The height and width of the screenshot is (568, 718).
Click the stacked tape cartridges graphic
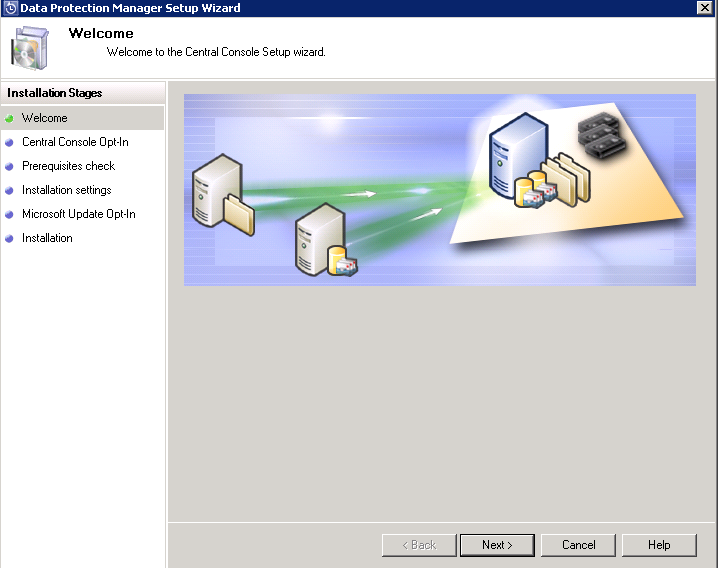tap(602, 136)
